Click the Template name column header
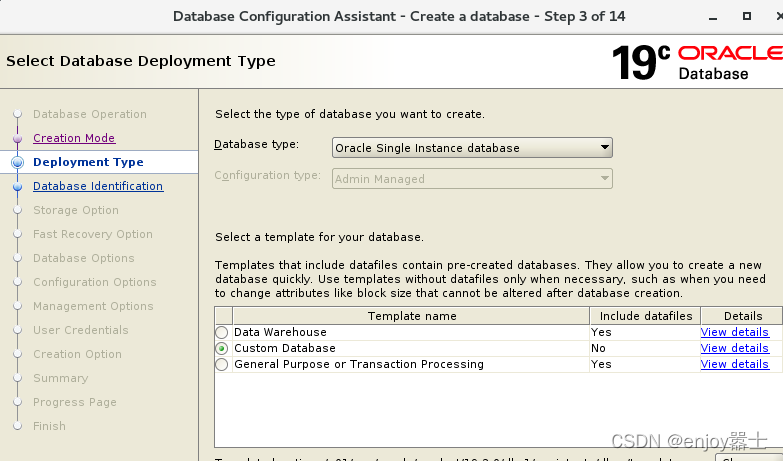This screenshot has height=461, width=783. [x=411, y=316]
